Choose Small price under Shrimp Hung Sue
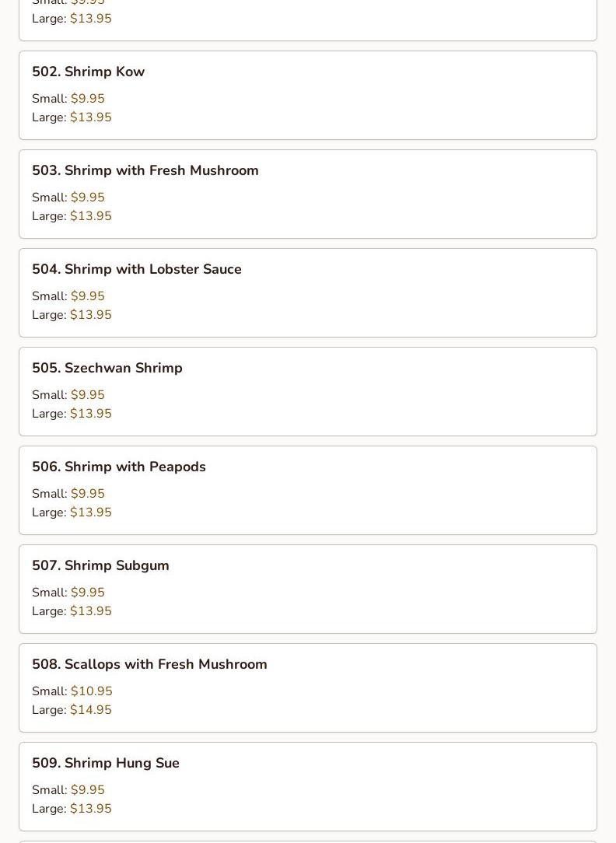The image size is (616, 843). tap(87, 790)
